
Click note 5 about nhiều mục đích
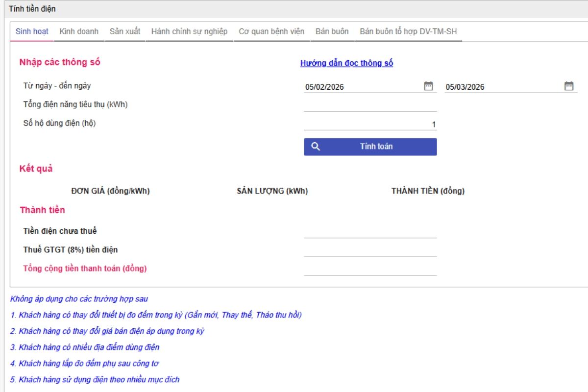[95, 379]
